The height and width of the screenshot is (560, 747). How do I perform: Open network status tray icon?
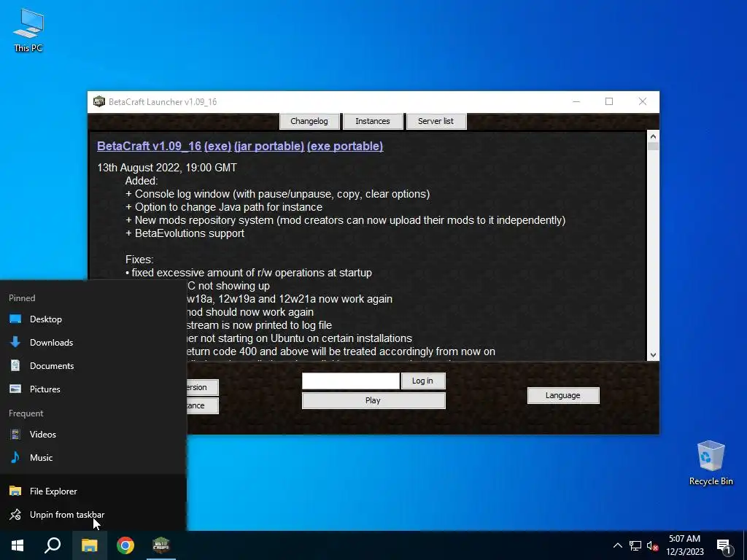point(635,545)
